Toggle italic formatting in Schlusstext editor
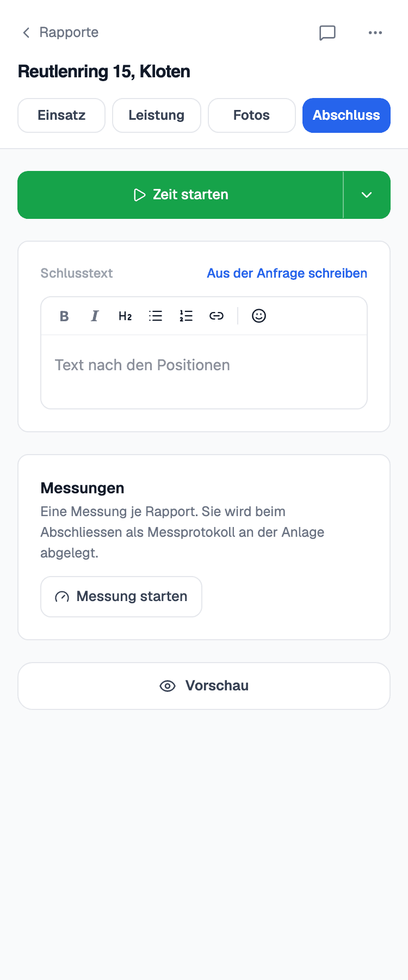This screenshot has height=980, width=408. click(x=95, y=316)
